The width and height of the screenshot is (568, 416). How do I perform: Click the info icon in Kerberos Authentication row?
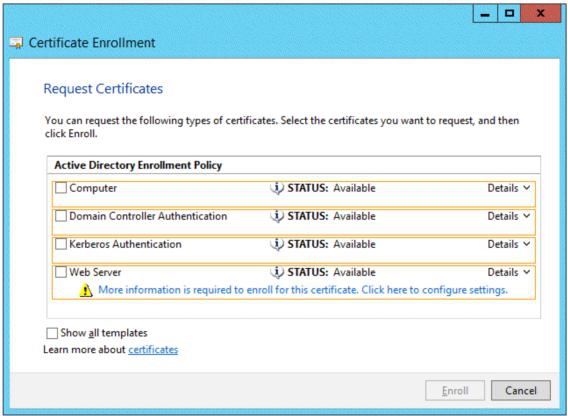(x=277, y=244)
